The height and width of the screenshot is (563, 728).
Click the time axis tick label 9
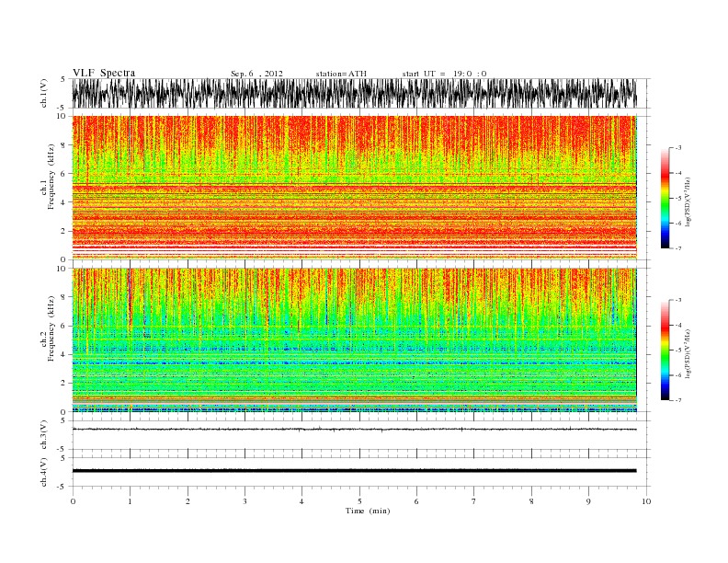pyautogui.click(x=588, y=501)
